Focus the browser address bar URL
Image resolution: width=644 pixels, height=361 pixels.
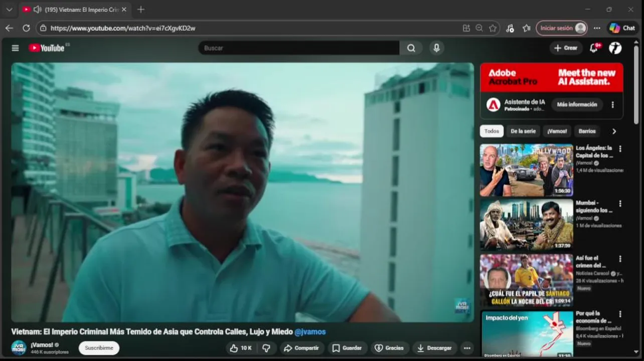(123, 28)
